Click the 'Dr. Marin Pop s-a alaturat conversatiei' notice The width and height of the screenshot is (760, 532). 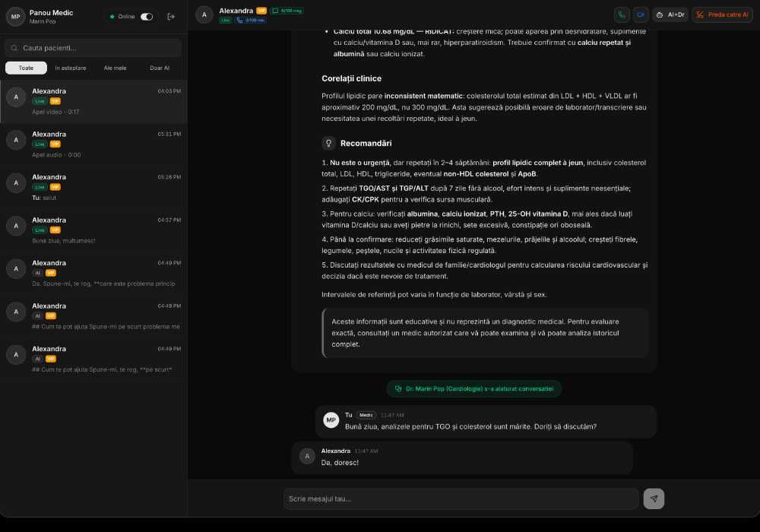[474, 388]
